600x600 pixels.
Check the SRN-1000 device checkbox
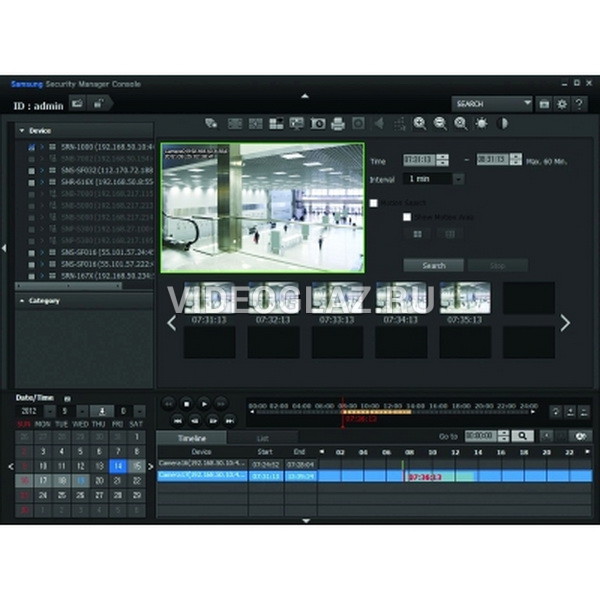[31, 147]
